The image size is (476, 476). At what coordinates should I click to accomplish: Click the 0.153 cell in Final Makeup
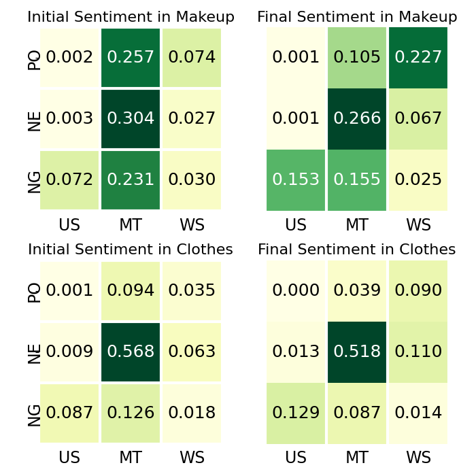click(296, 180)
